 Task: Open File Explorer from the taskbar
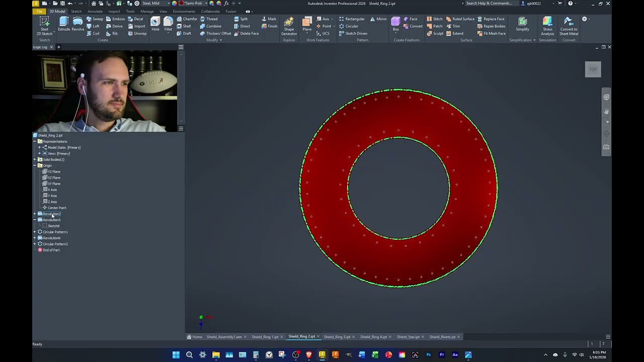point(216,355)
